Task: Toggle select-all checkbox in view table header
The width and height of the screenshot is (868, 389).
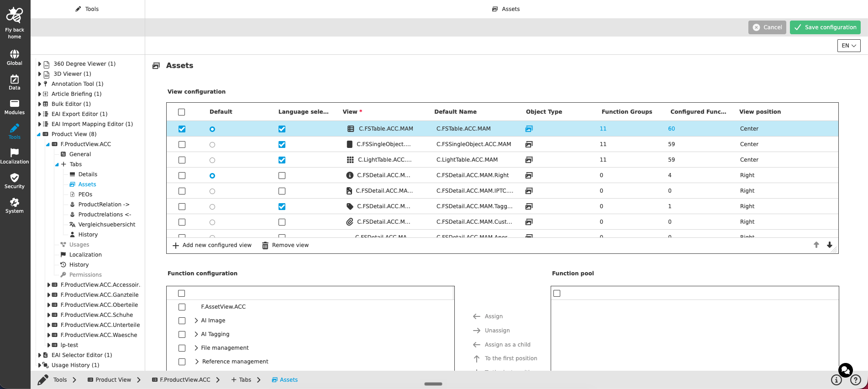Action: [182, 112]
